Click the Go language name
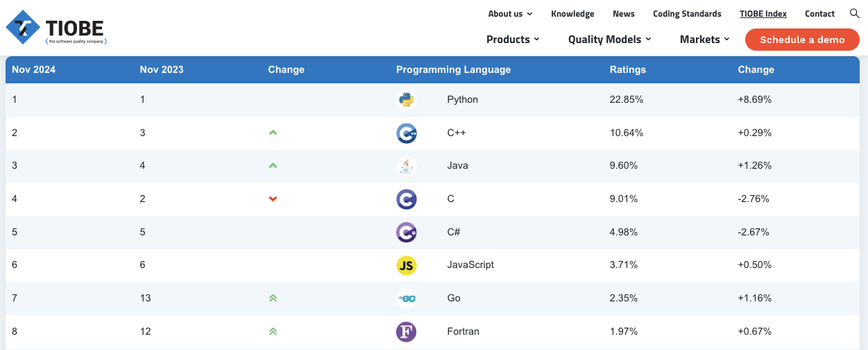Screen dimensions: 868x350 pyautogui.click(x=454, y=298)
